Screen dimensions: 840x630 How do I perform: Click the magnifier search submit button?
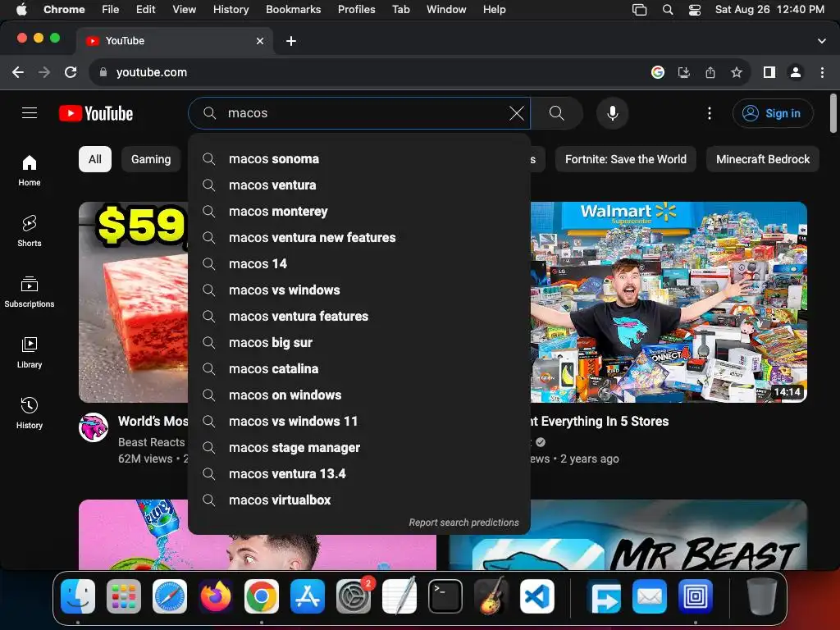click(x=557, y=113)
